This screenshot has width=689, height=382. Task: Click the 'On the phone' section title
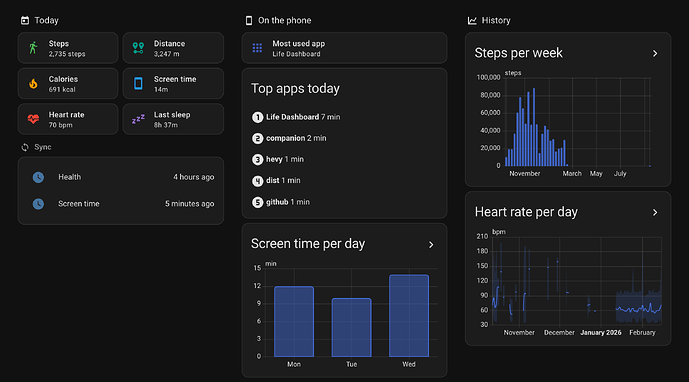click(285, 21)
